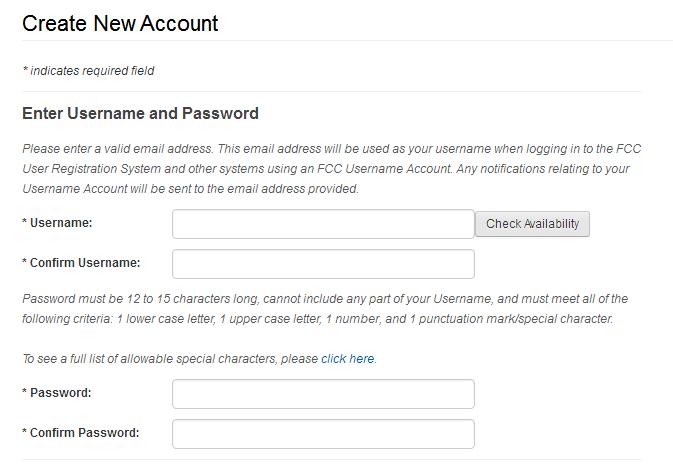Click the "Please enter a valid email address" sentence
Image resolution: width=673 pixels, height=468 pixels.
click(118, 149)
